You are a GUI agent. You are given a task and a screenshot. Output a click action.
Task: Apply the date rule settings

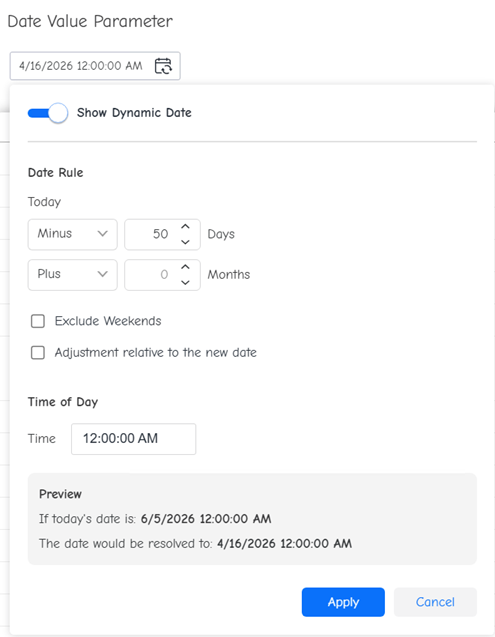coord(343,602)
